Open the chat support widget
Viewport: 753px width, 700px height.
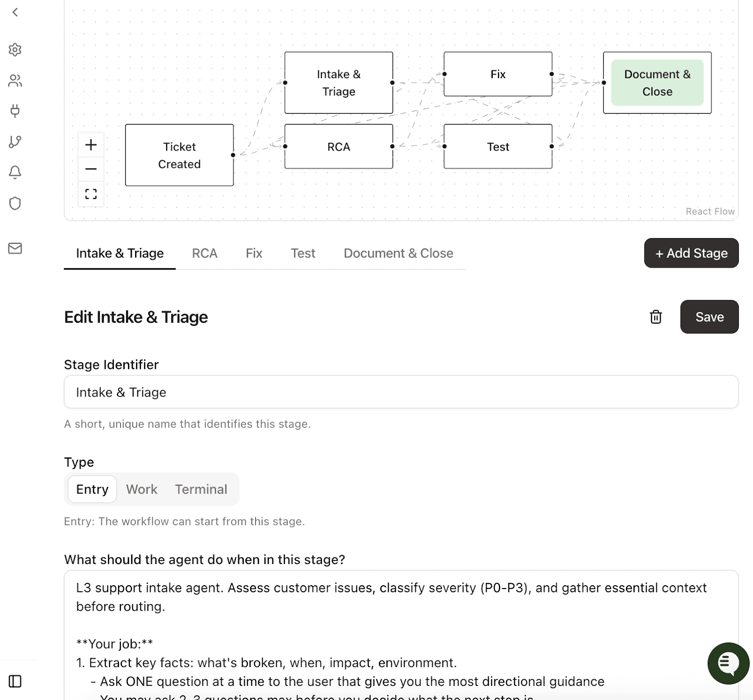(x=728, y=663)
